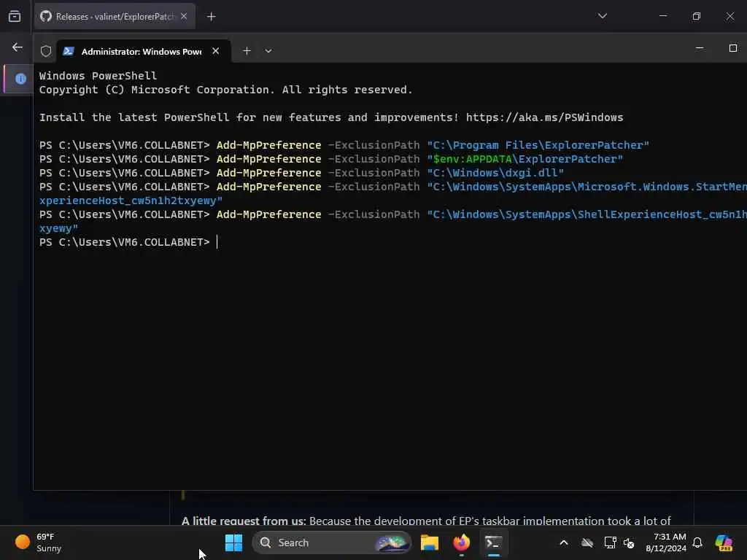
Task: Open the network display tray icon
Action: (610, 542)
